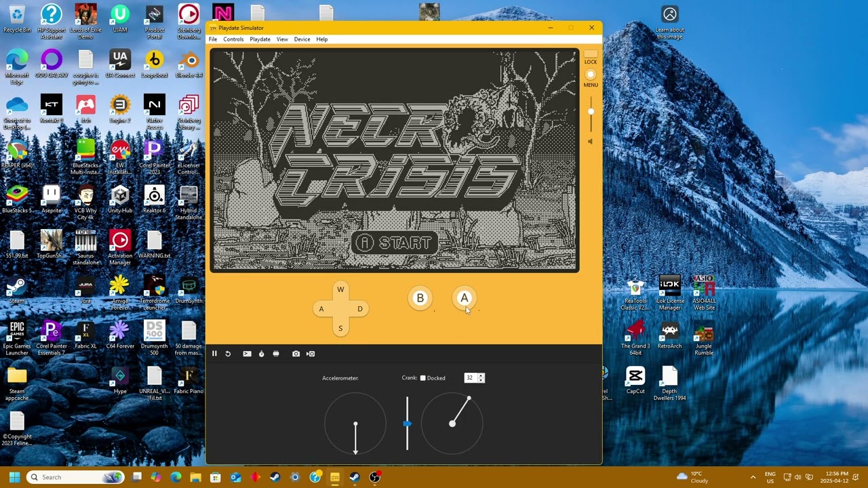The image size is (868, 488).
Task: Select the Amiga Forever desktop icon
Action: click(120, 293)
